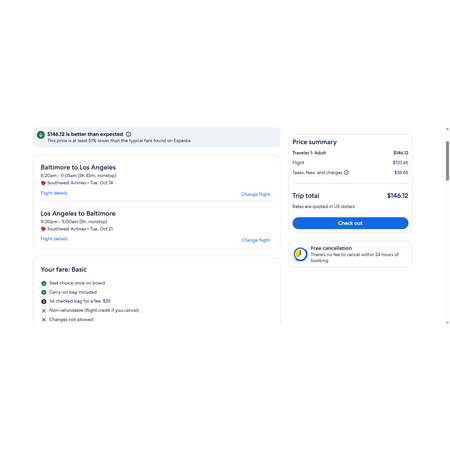
Task: Click the page scrollbar thumb
Action: coord(447,161)
